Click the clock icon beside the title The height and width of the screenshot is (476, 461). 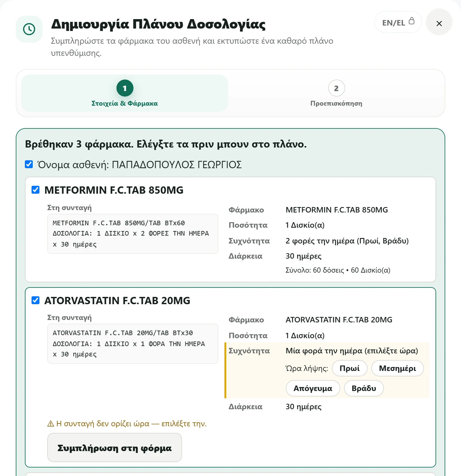[29, 29]
